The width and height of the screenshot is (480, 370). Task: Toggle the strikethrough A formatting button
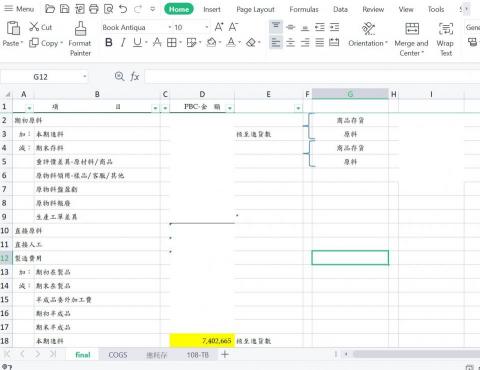click(157, 43)
